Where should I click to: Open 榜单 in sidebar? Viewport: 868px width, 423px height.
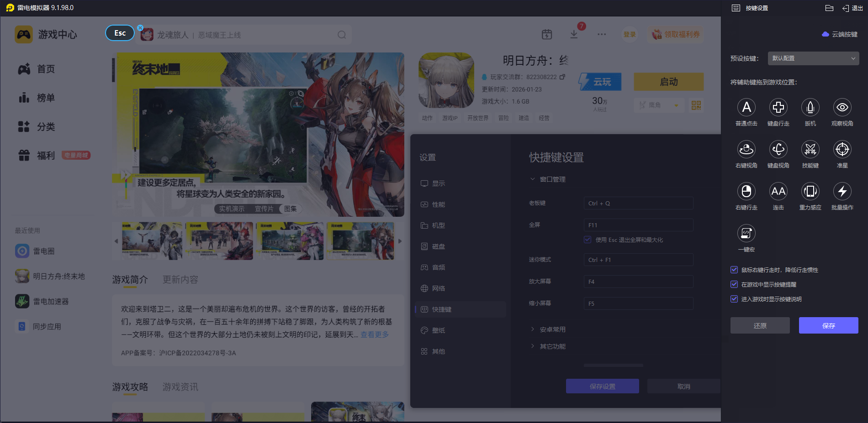[x=37, y=98]
